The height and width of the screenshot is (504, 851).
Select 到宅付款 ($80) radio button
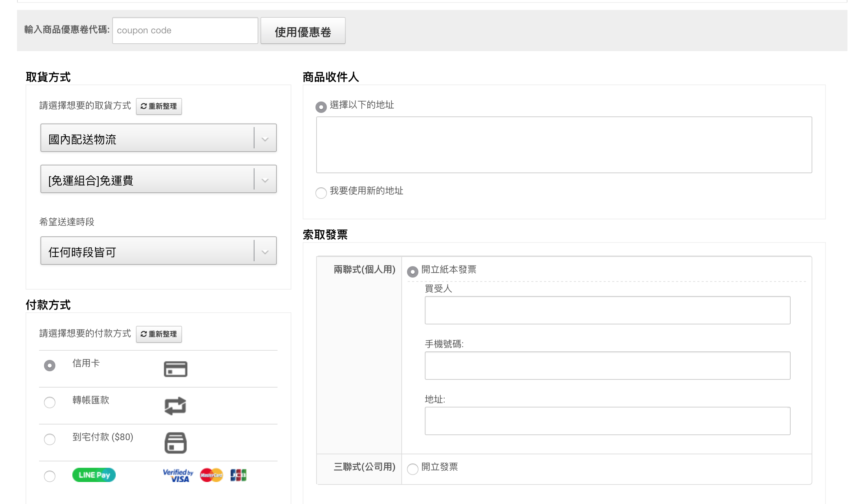pos(50,439)
